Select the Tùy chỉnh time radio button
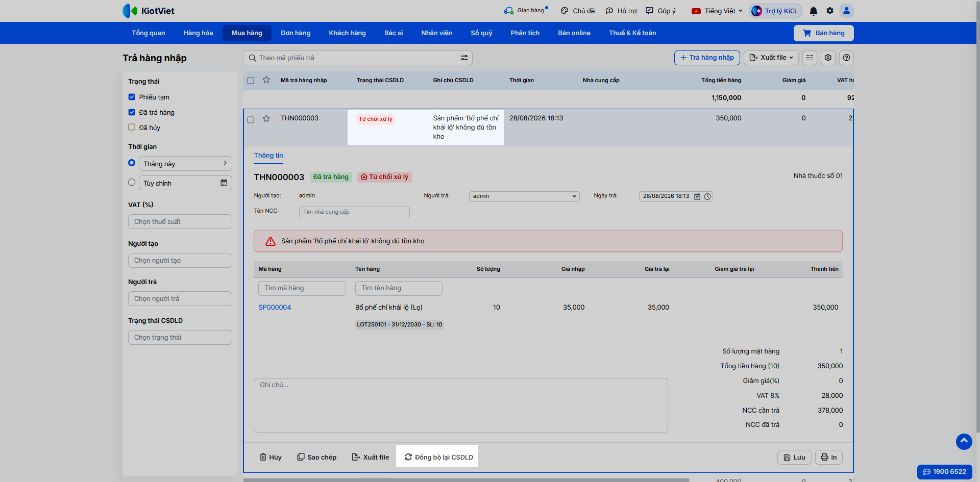Screen dimensions: 980x482 click(132, 183)
